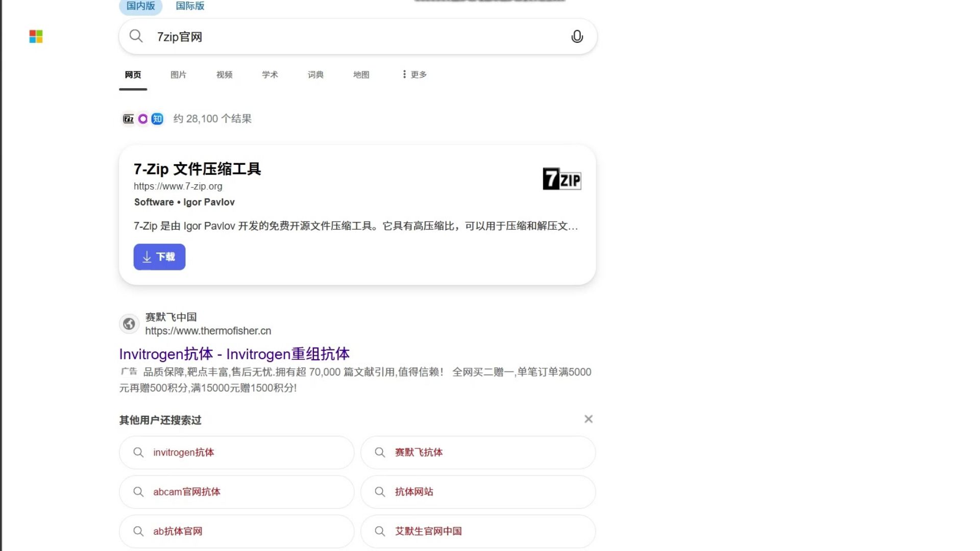Open the 学术 search tab
Image resolution: width=980 pixels, height=551 pixels.
(270, 74)
